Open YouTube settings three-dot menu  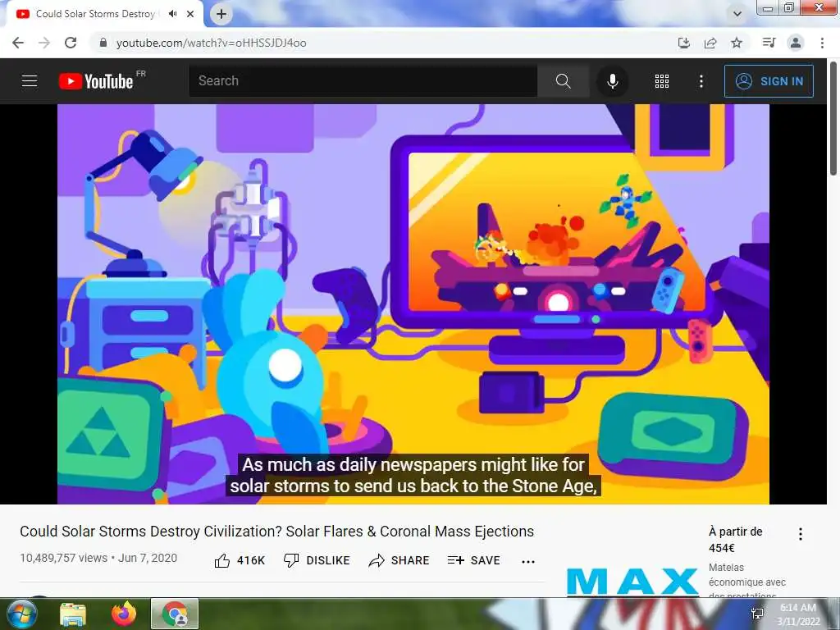coord(701,81)
